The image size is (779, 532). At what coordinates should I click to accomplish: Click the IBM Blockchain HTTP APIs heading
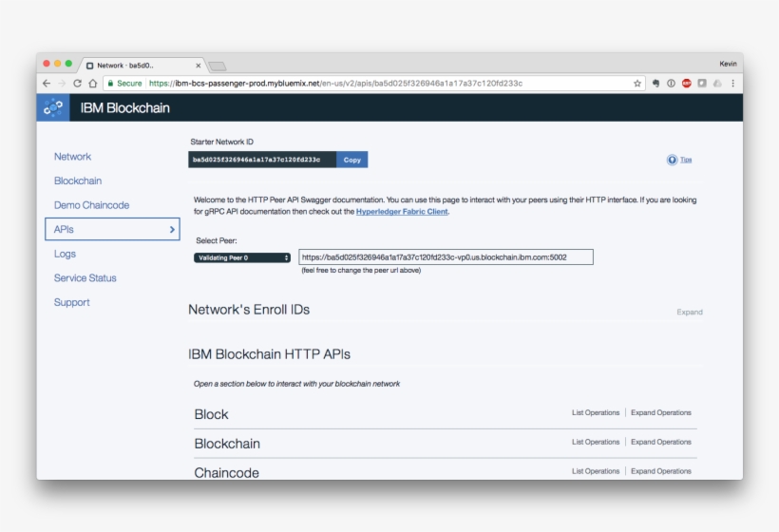pos(269,354)
